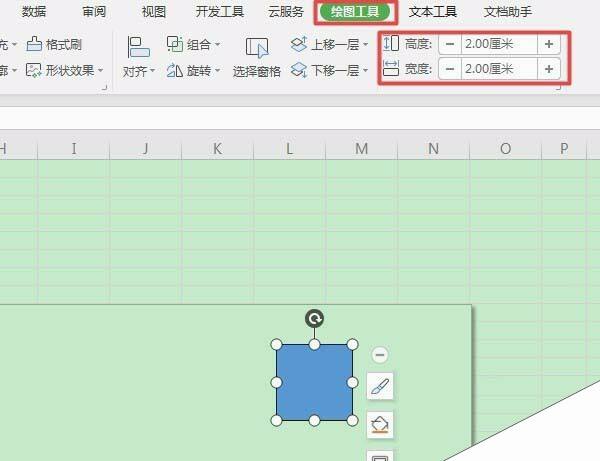The image size is (600, 461).
Task: Switch to the 视图 tab
Action: pos(154,12)
